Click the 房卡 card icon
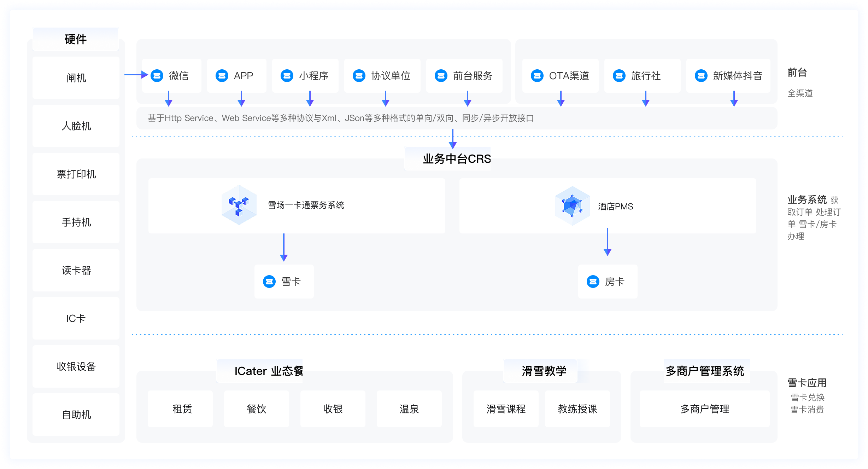The width and height of the screenshot is (868, 469). [593, 281]
